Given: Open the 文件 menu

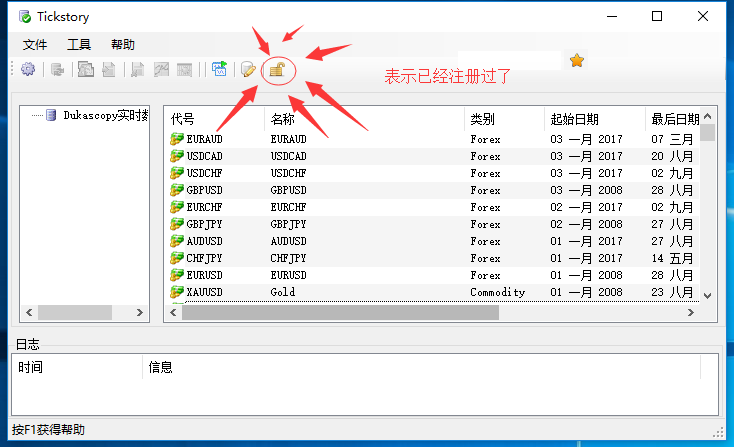Looking at the screenshot, I should point(35,45).
